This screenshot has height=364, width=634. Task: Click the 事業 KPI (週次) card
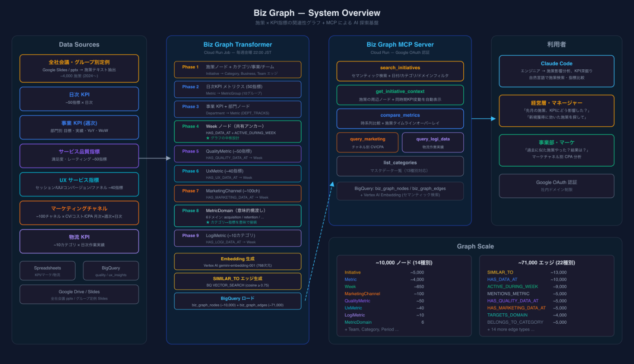[x=79, y=127]
